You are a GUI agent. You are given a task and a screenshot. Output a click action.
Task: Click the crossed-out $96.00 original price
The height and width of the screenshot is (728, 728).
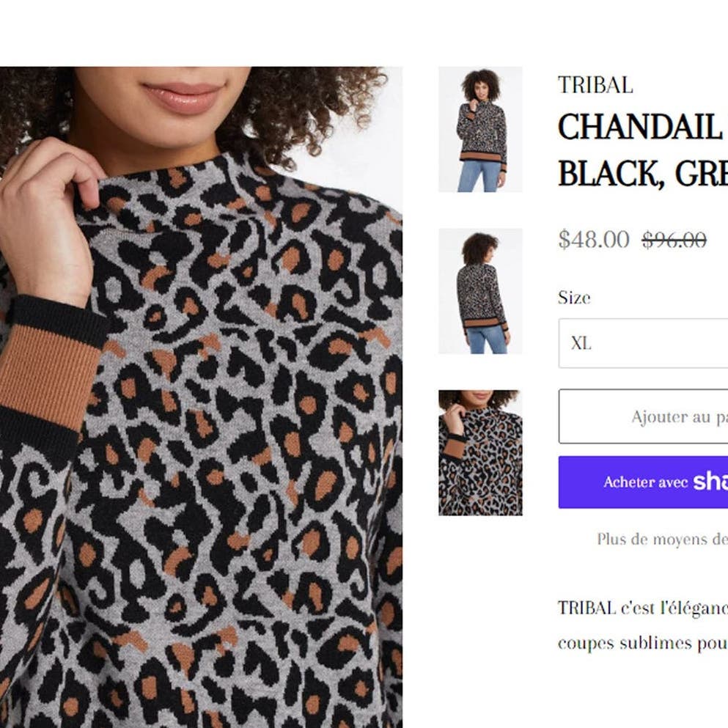[674, 240]
